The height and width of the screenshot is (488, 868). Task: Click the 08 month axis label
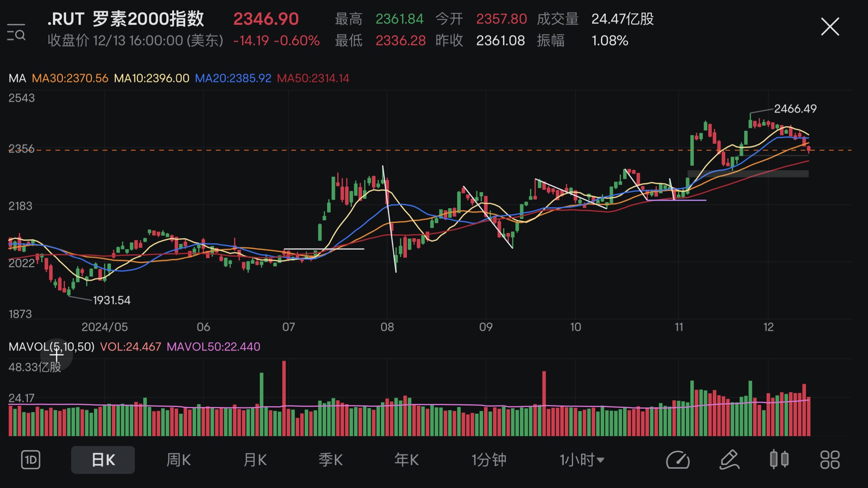click(x=387, y=327)
